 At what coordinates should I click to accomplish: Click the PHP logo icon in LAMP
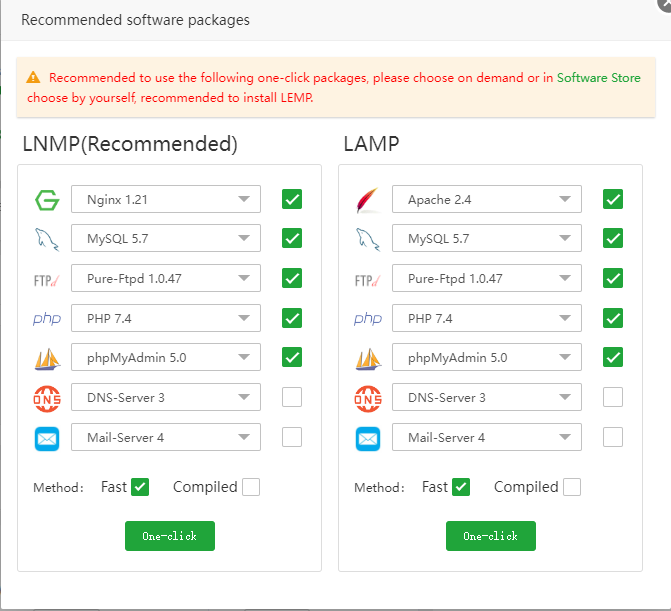[x=368, y=319]
